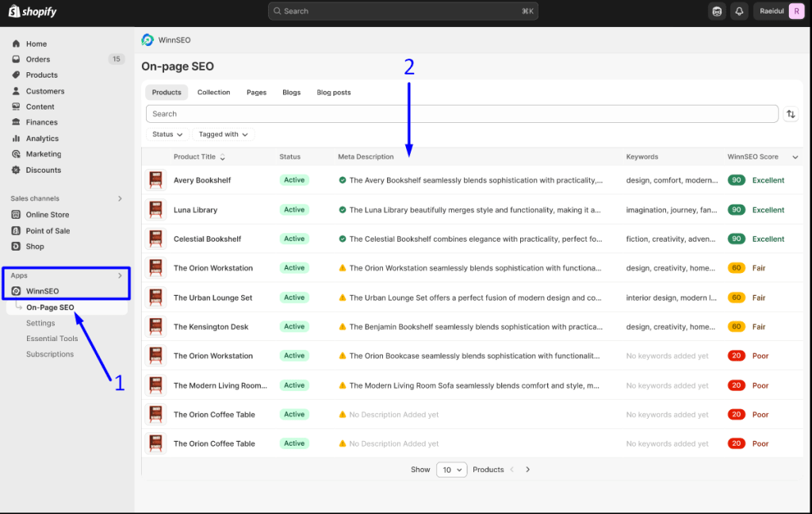Click the 90 score badge for Celestial Bookshelf
812x514 pixels.
(737, 239)
